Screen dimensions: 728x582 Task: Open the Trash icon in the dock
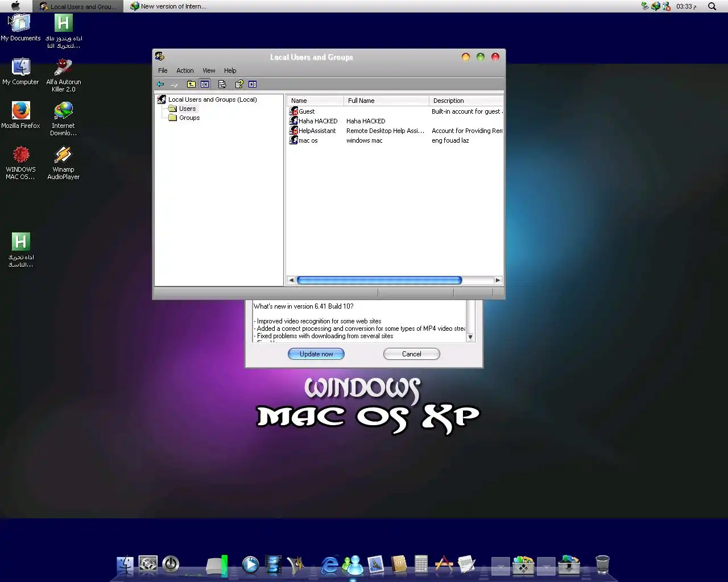602,564
